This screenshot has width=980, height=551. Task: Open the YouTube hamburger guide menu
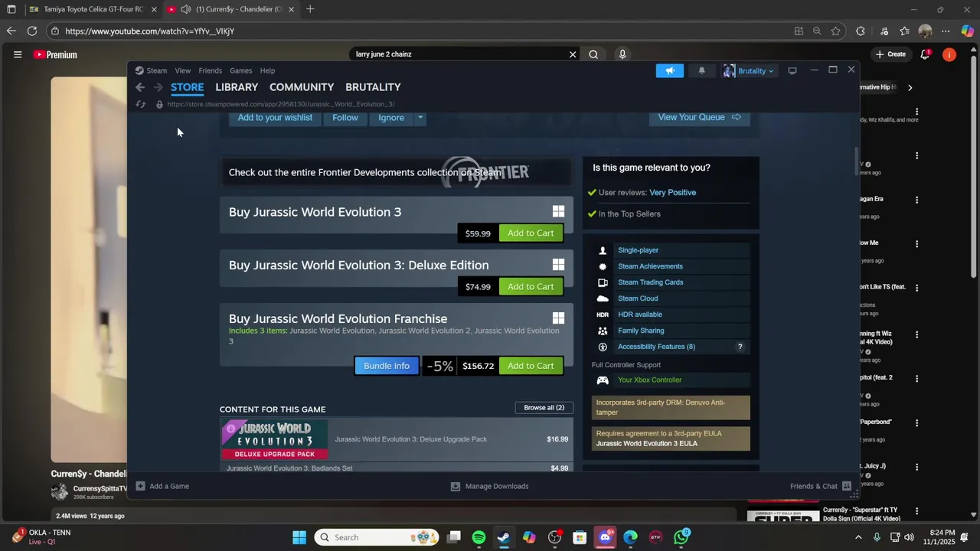[18, 54]
